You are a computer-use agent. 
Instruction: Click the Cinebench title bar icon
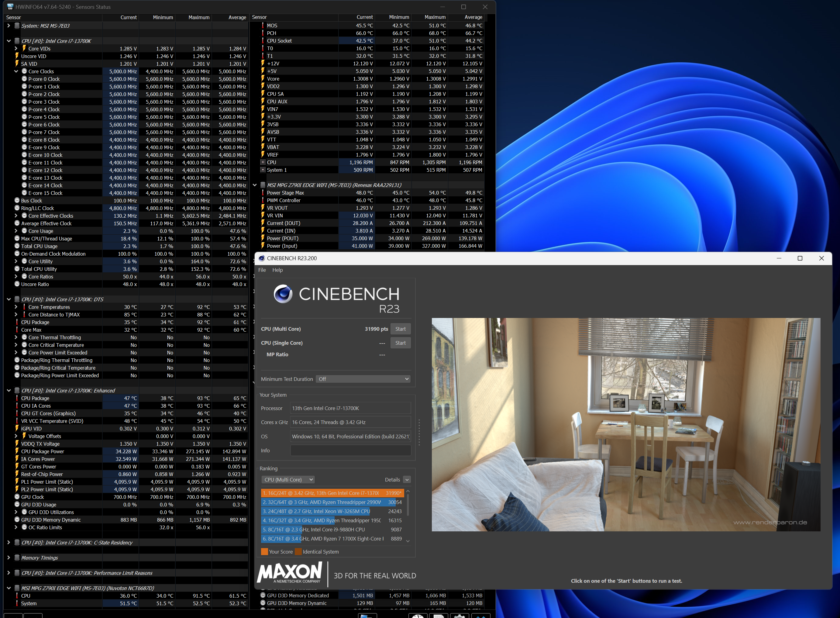pyautogui.click(x=262, y=258)
